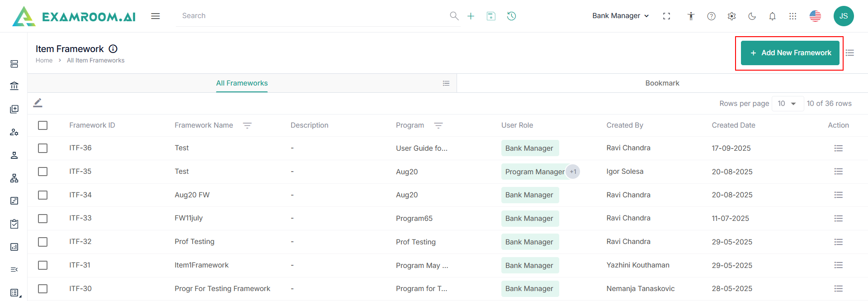Viewport: 868px width, 301px height.
Task: Open the Bank Manager role dropdown
Action: pyautogui.click(x=620, y=16)
